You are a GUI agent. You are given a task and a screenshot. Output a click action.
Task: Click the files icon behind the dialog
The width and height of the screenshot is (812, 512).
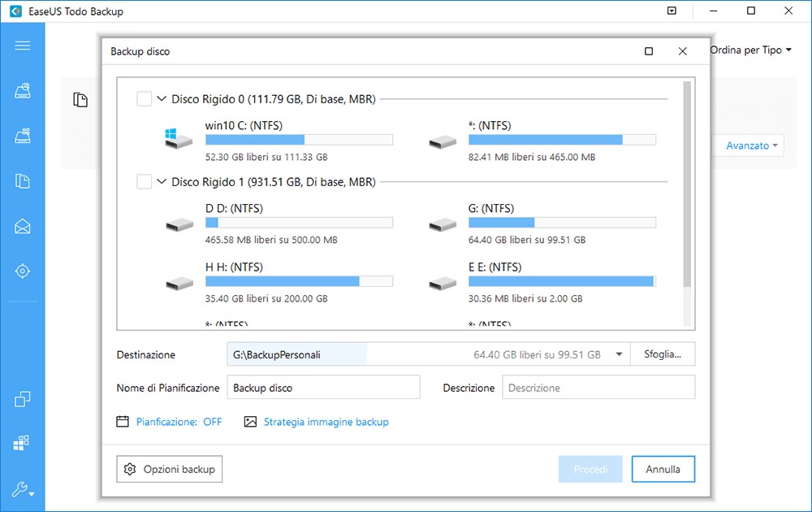click(x=80, y=99)
